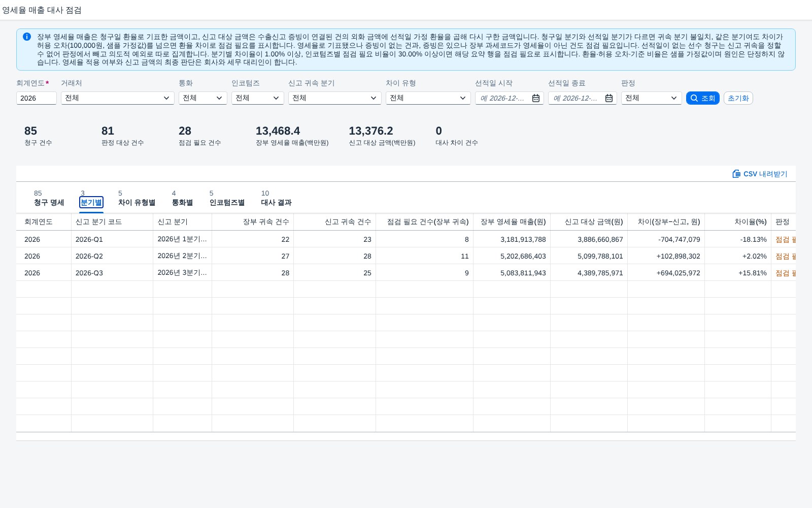Select the 2026-Q1 row cell

tap(112, 239)
